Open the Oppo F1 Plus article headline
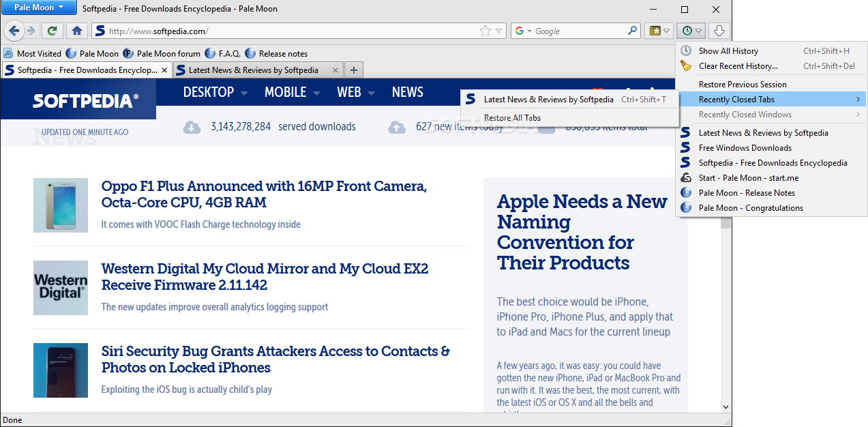 264,194
